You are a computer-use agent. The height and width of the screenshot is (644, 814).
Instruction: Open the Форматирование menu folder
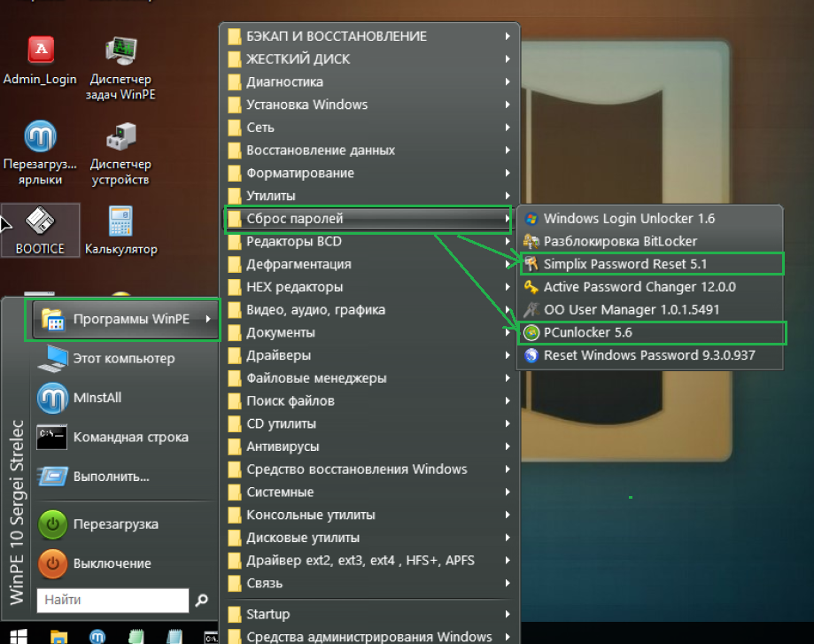(369, 174)
